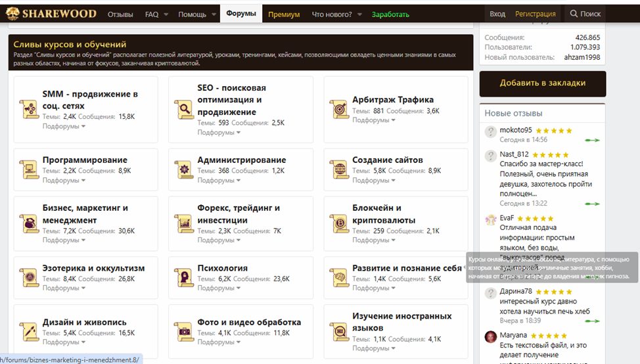The width and height of the screenshot is (640, 364).
Task: Open new user ahzam1998 profile
Action: point(582,57)
